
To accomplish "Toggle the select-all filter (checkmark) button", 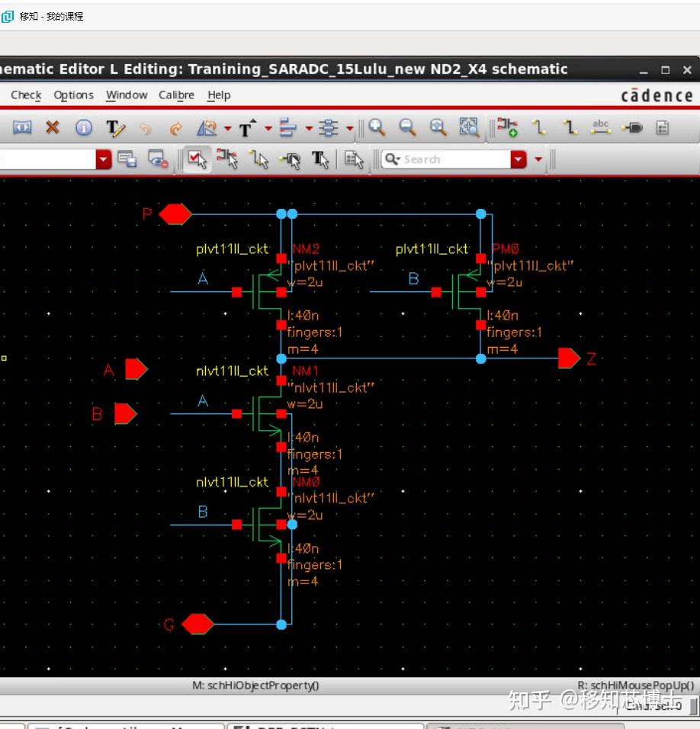I will [197, 159].
